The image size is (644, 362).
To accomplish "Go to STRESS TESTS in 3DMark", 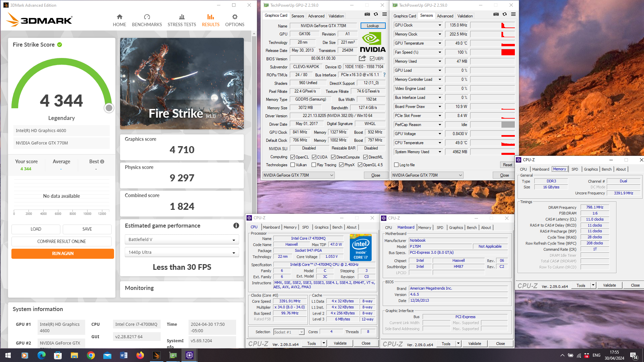I will coord(182,20).
